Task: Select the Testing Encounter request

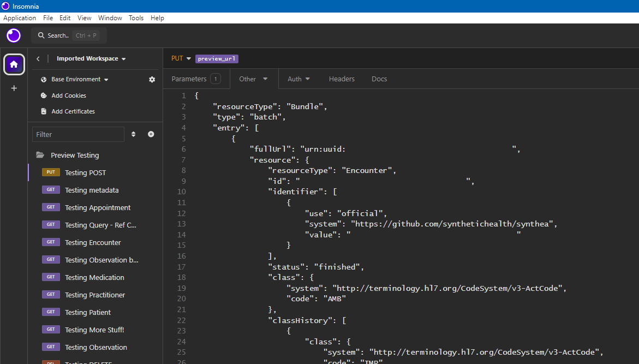Action: [93, 242]
